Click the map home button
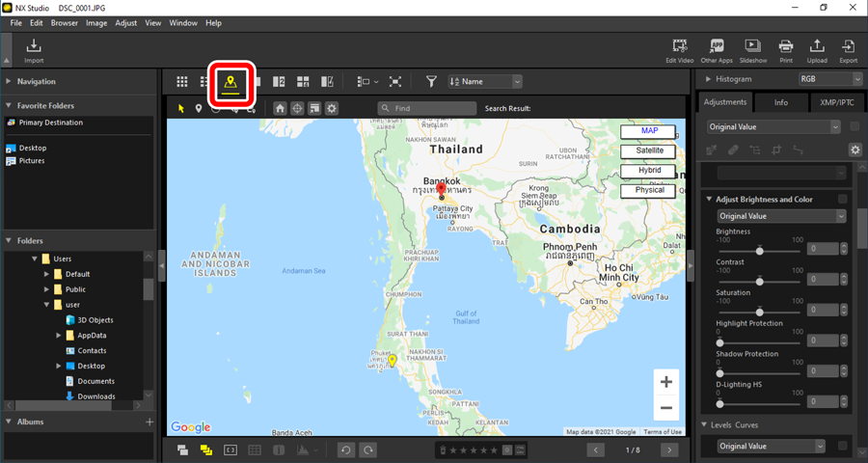Image resolution: width=868 pixels, height=463 pixels. click(x=280, y=109)
